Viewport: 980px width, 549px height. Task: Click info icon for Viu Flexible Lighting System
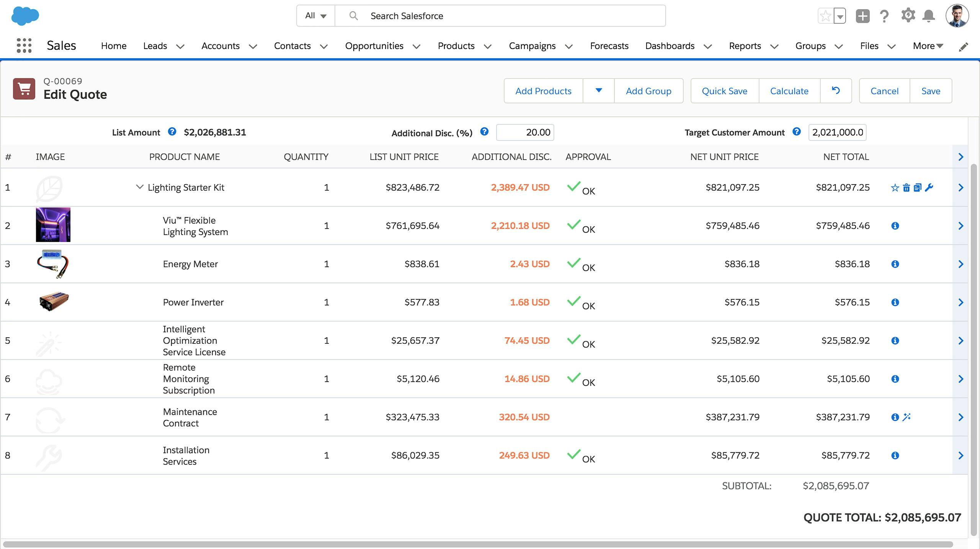tap(895, 226)
